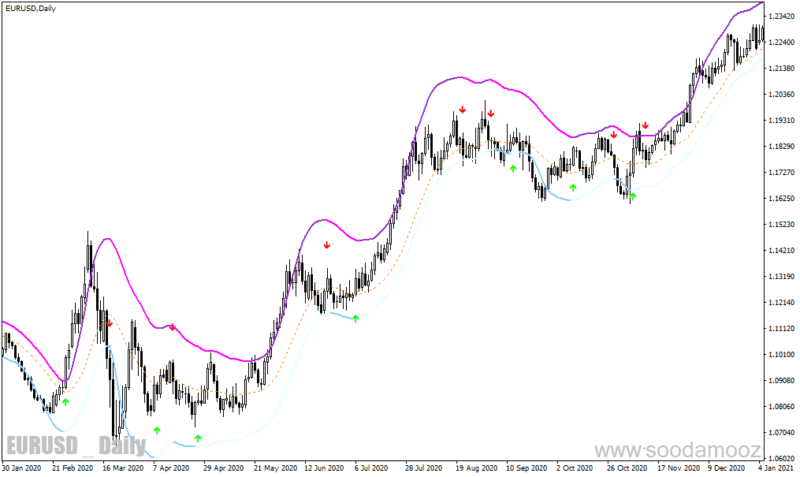Viewport: 800px width, 477px height.
Task: Select the 30 Jan 2020 date label
Action: pyautogui.click(x=21, y=468)
